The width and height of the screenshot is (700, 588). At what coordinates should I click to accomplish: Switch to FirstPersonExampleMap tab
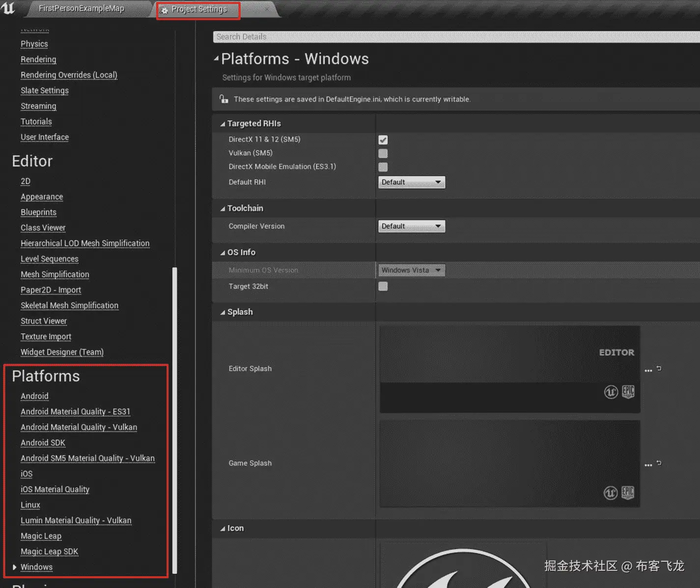click(81, 8)
